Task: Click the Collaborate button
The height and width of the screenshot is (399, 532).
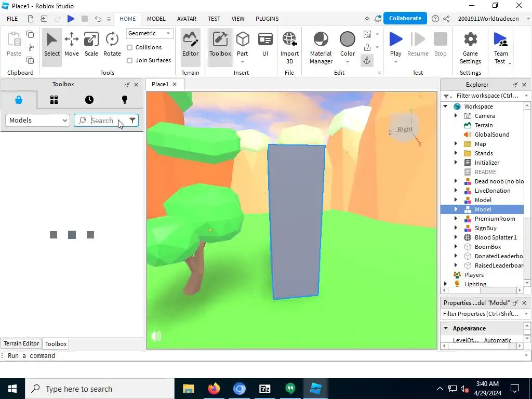Action: point(405,18)
